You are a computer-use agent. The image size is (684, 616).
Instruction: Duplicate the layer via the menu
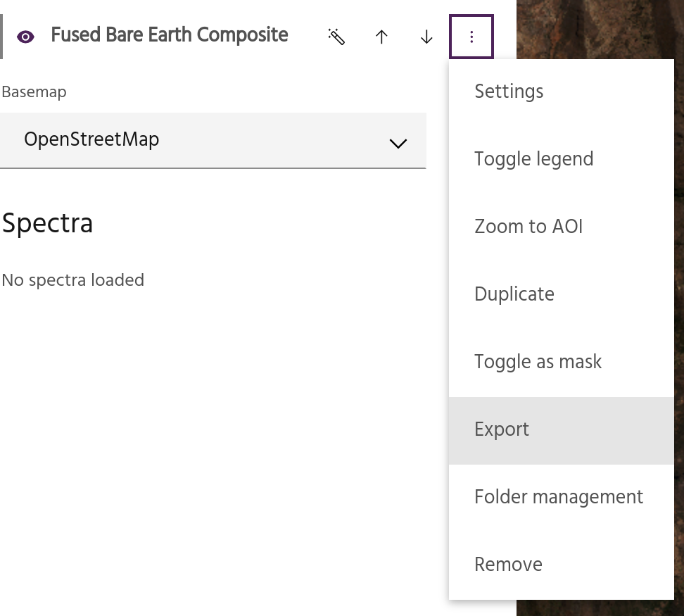[514, 294]
